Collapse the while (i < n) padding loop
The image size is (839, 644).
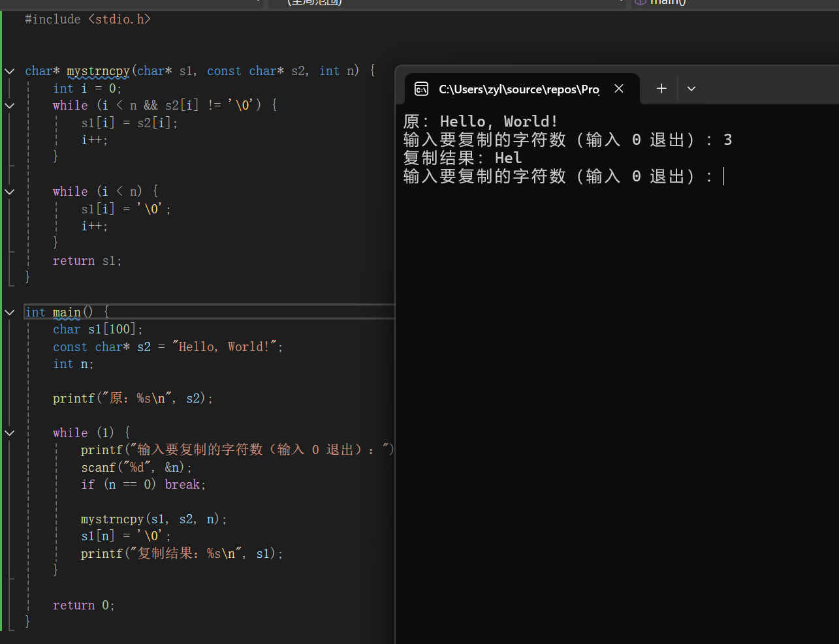(9, 192)
